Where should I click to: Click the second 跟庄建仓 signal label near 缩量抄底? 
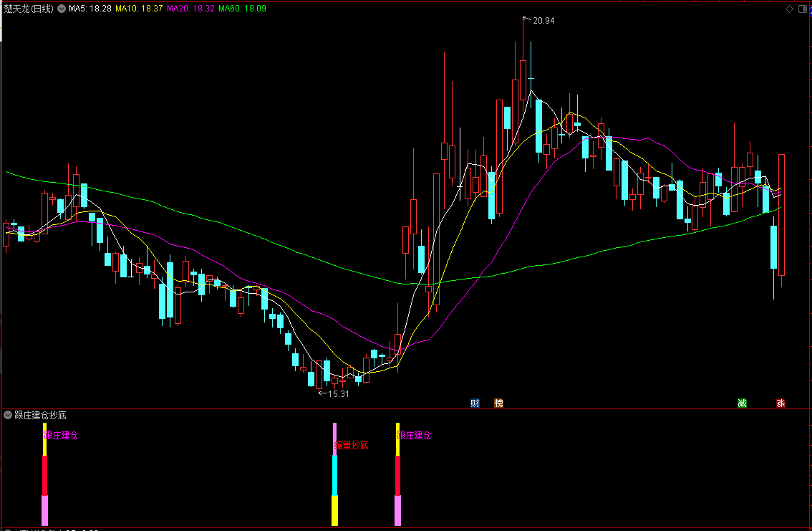(415, 435)
